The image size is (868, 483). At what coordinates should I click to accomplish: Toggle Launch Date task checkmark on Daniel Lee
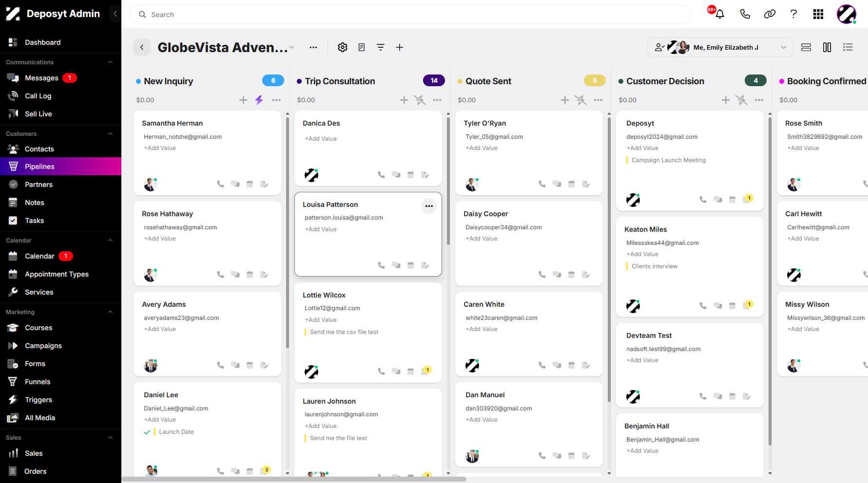[x=147, y=432]
